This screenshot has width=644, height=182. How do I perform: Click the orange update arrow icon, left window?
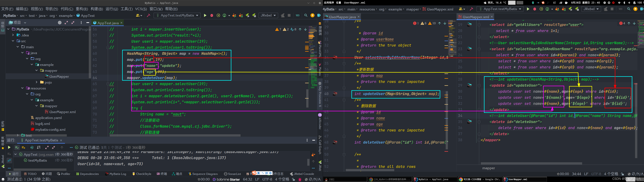point(312,16)
